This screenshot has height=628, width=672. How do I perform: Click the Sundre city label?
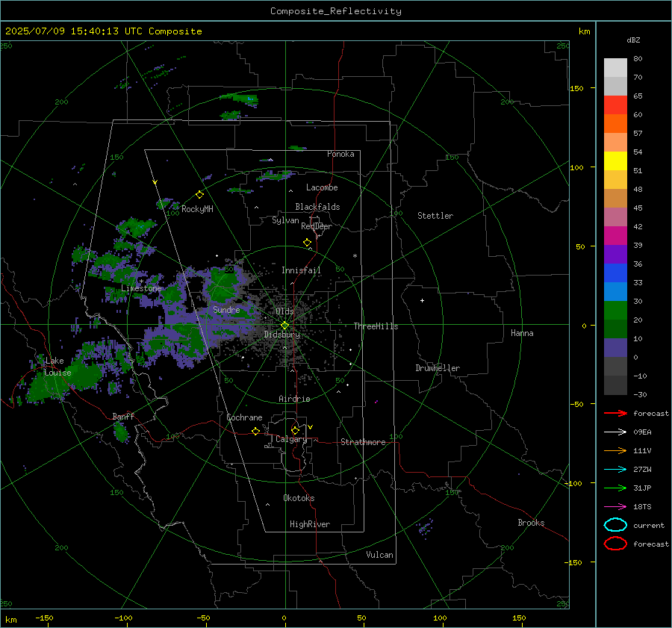[x=226, y=309]
